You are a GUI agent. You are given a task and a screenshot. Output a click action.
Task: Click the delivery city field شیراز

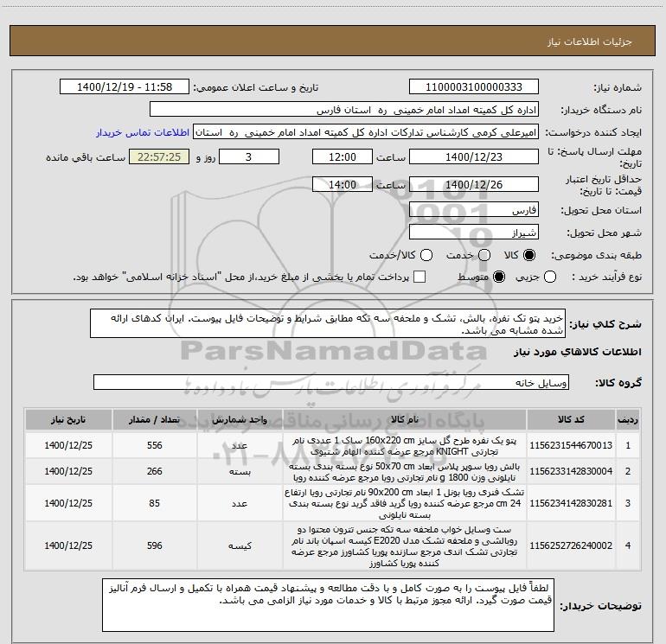point(474,233)
